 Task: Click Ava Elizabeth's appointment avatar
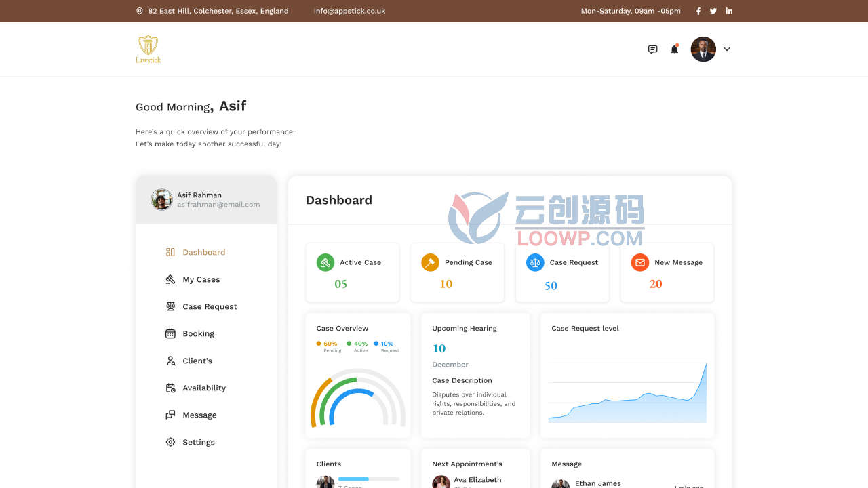(441, 482)
